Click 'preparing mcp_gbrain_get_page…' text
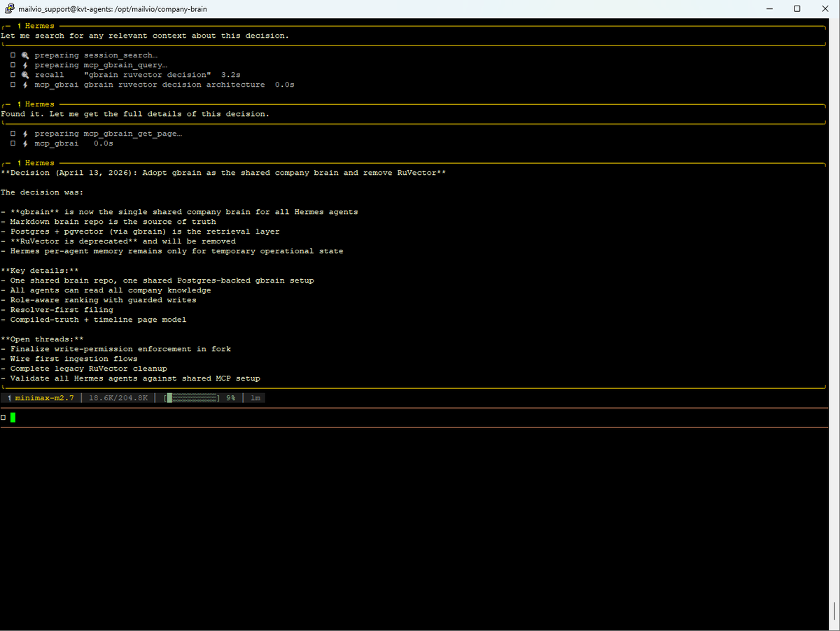The image size is (840, 631). pyautogui.click(x=108, y=134)
